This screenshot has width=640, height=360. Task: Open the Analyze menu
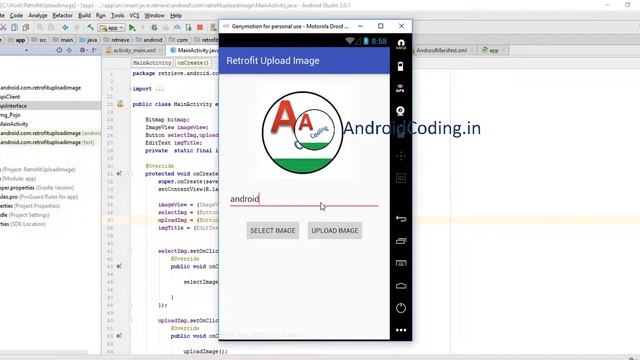pos(38,16)
